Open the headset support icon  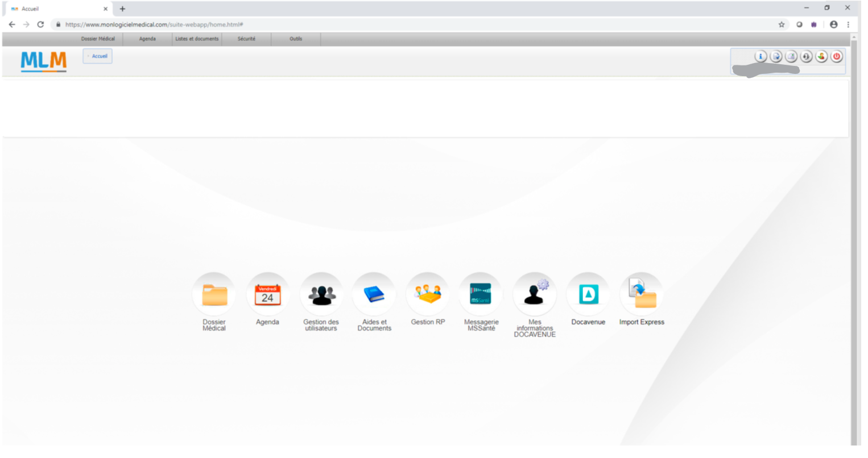pyautogui.click(x=806, y=56)
